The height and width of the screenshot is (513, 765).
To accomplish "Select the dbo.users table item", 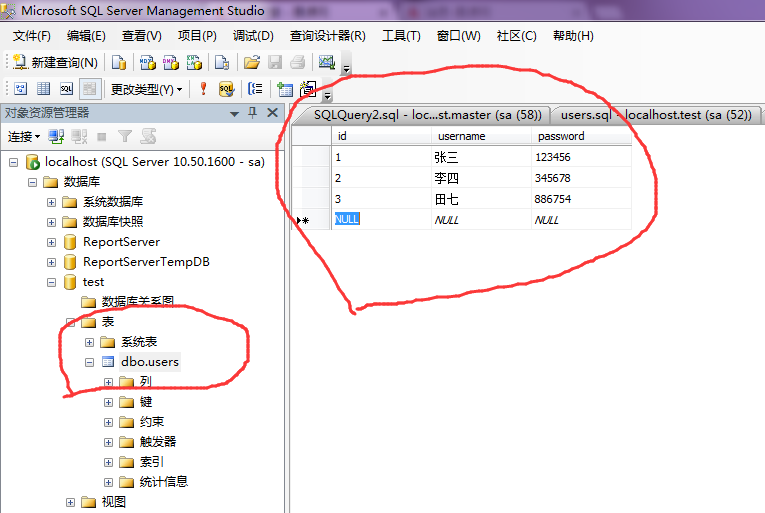I will pyautogui.click(x=149, y=362).
